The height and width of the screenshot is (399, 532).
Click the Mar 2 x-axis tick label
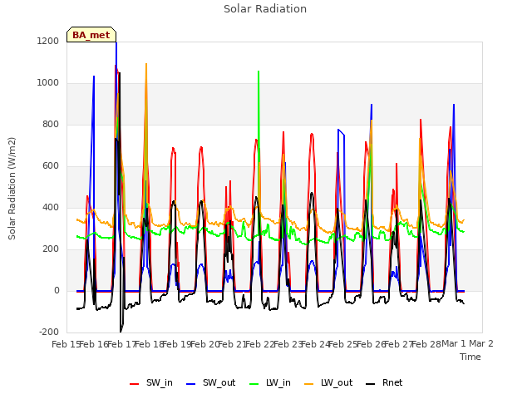pyautogui.click(x=481, y=343)
